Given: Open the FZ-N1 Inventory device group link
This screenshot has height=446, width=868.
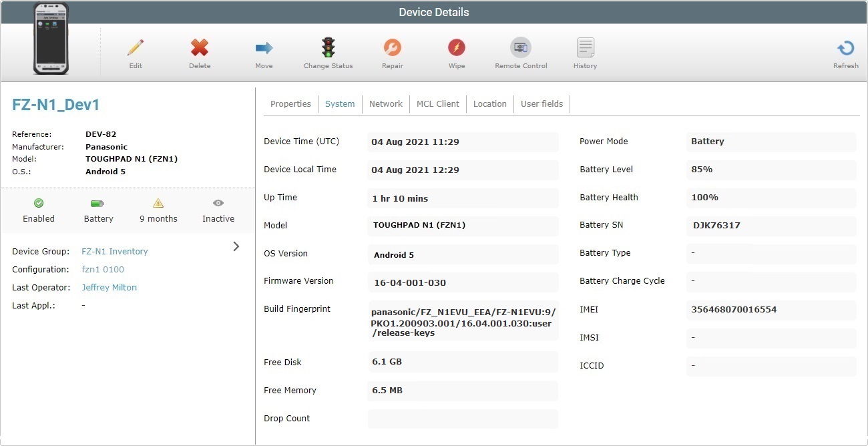Looking at the screenshot, I should 115,252.
